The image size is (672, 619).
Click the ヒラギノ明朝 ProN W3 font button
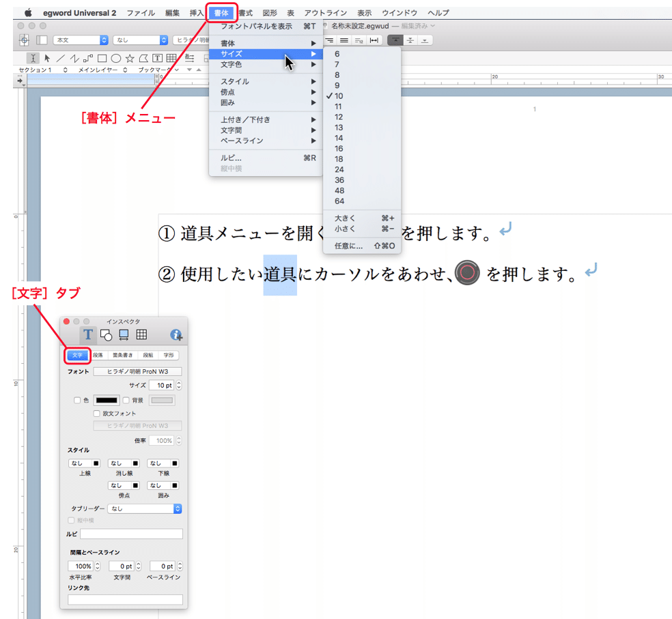(x=137, y=371)
